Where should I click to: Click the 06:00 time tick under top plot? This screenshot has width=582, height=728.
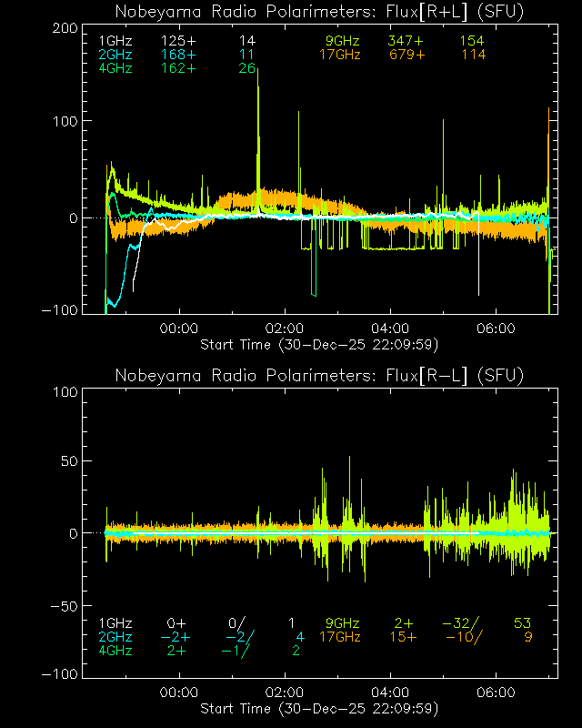(497, 329)
